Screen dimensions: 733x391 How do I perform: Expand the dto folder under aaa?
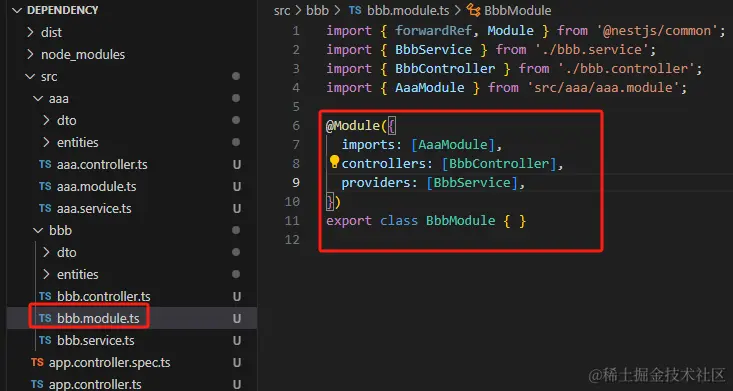pyautogui.click(x=46, y=120)
